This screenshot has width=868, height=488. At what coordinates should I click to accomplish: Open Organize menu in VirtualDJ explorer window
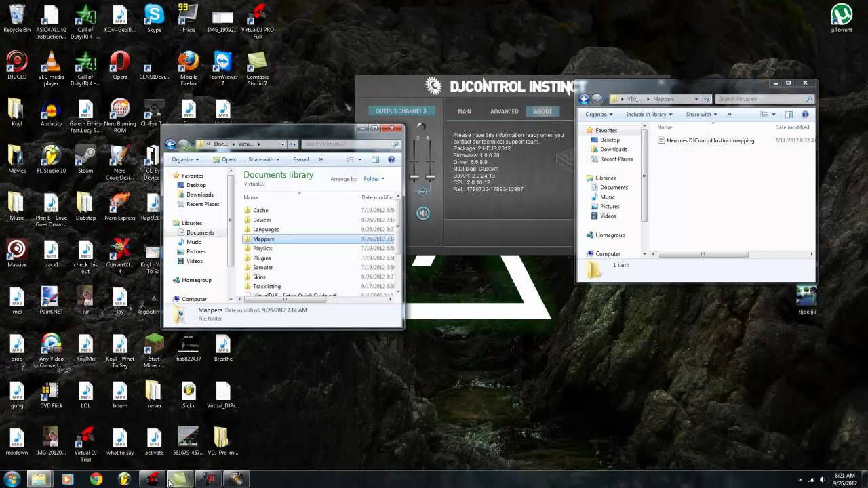[x=185, y=159]
